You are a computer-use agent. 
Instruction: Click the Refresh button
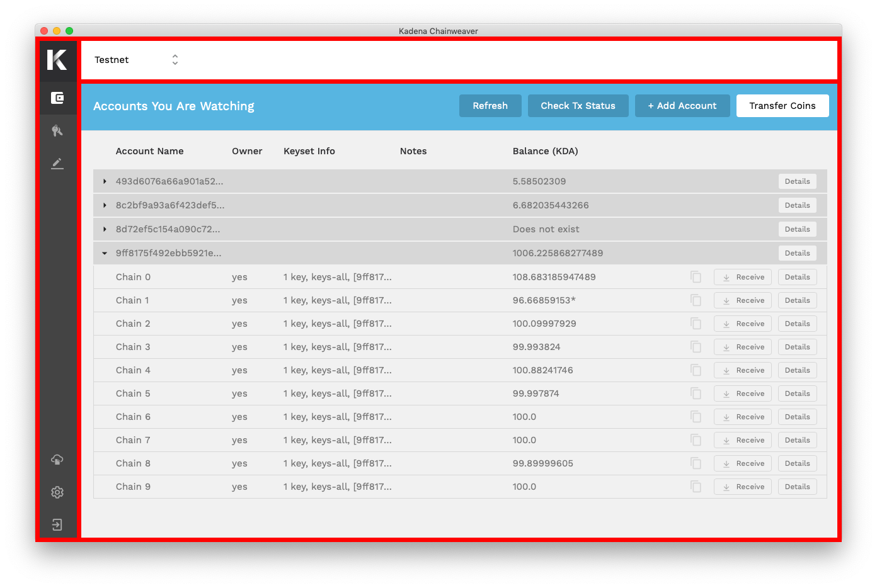pyautogui.click(x=490, y=106)
